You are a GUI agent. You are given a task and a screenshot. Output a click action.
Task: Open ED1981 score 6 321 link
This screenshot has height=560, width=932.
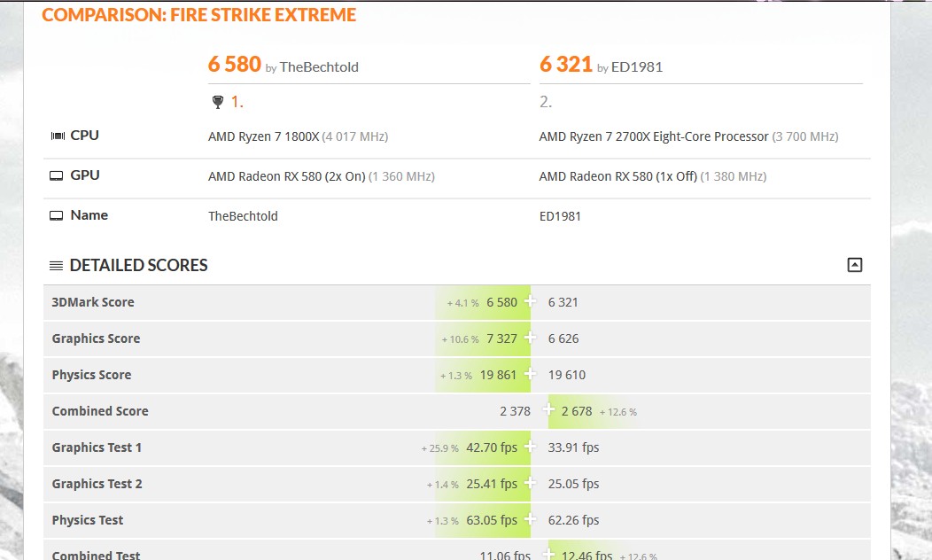[x=566, y=64]
